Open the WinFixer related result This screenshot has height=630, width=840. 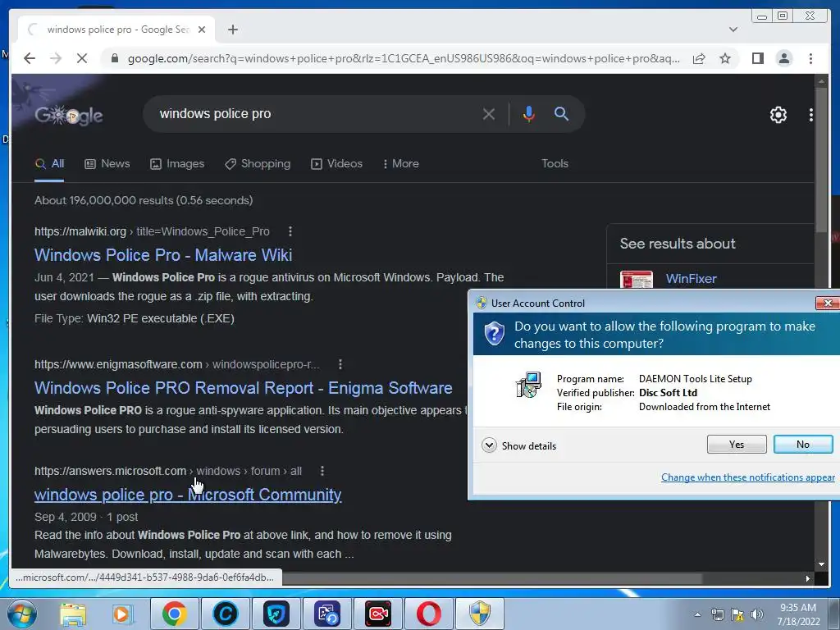[x=691, y=279]
